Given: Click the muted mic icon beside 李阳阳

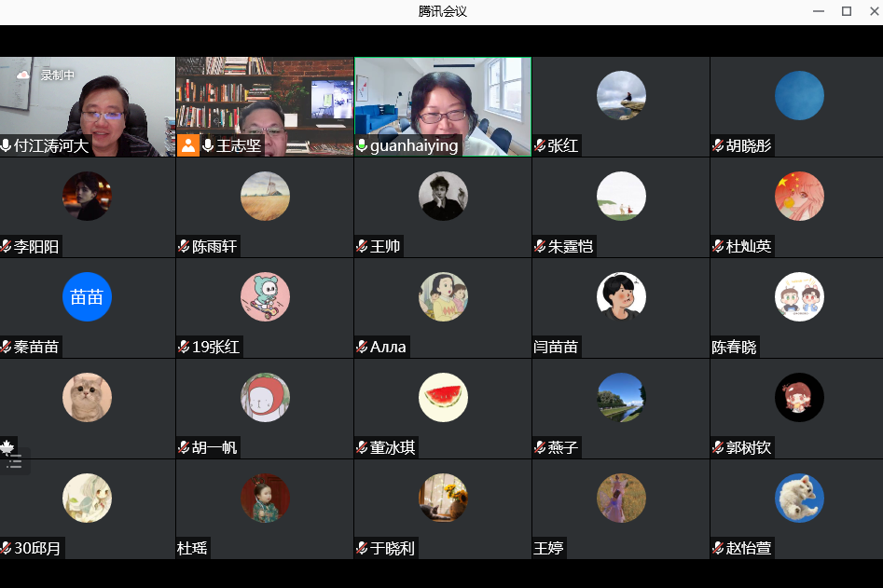Looking at the screenshot, I should click(x=7, y=246).
